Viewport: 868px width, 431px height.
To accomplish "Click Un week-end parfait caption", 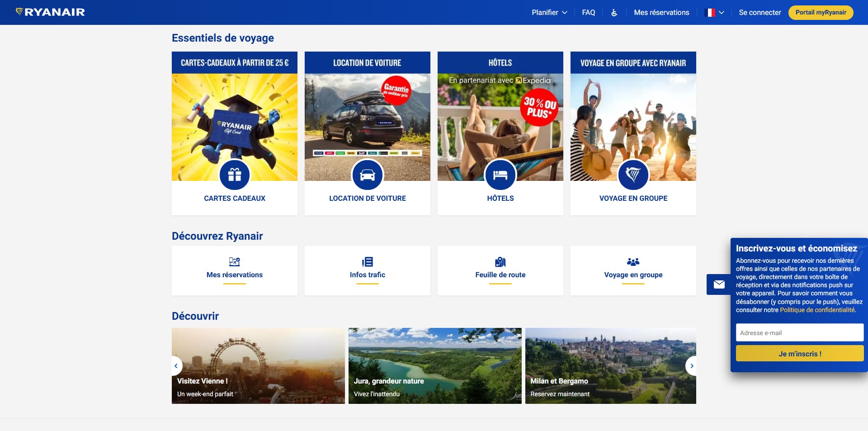I will 205,394.
